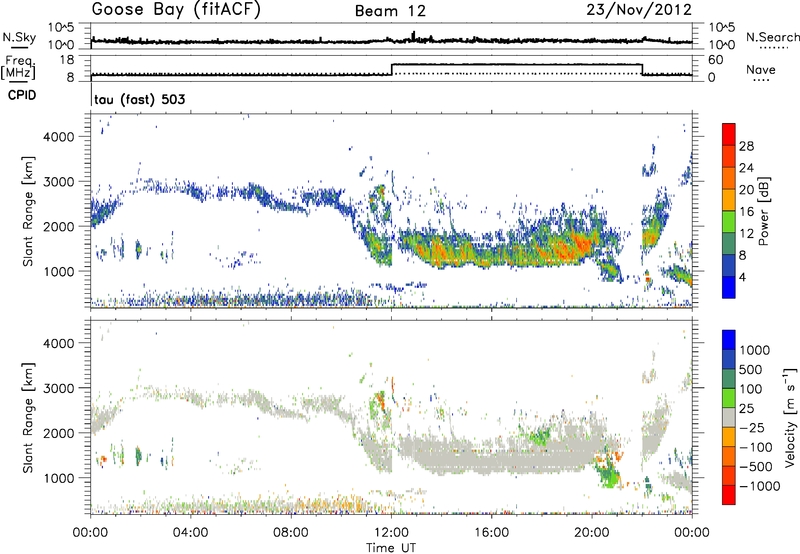The width and height of the screenshot is (800, 554).
Task: Click the '1000' tick on Velocity scale
Action: point(755,350)
